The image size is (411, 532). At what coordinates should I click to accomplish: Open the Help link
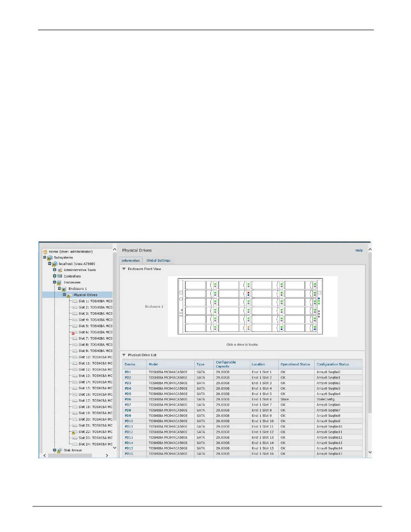point(359,251)
